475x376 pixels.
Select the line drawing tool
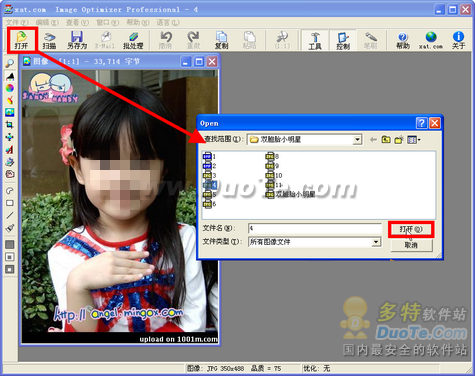click(x=10, y=215)
